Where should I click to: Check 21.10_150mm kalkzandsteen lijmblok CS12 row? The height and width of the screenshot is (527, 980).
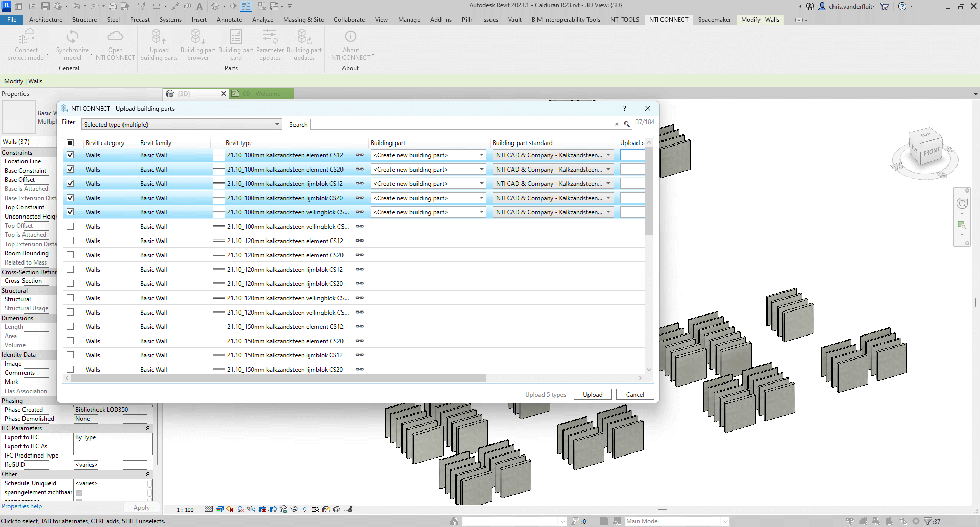(70, 355)
